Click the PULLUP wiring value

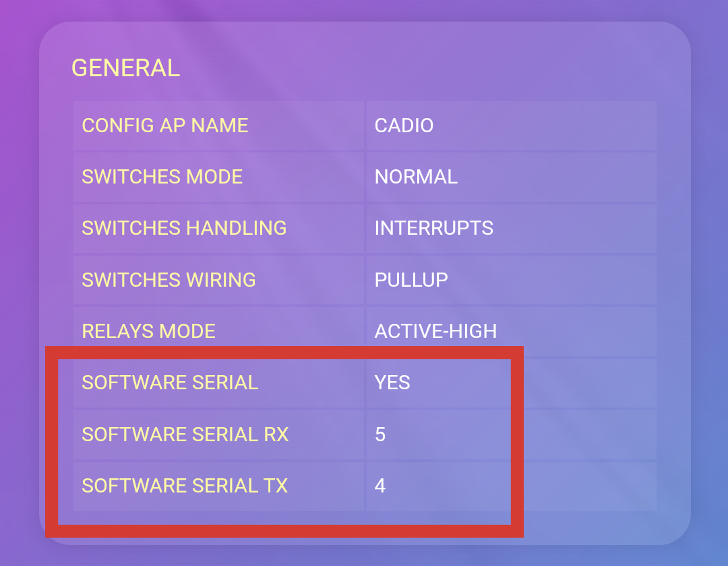coord(411,279)
